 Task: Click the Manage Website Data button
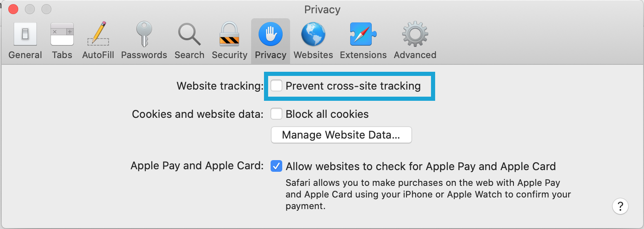tap(341, 135)
